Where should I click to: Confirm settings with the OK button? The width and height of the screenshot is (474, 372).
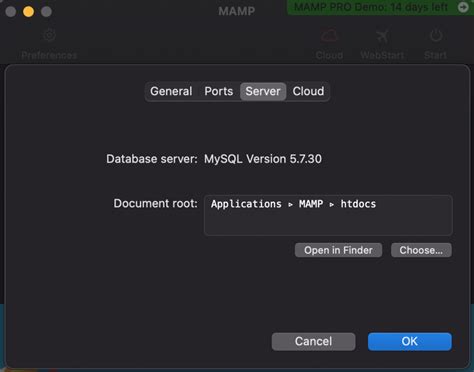tap(410, 341)
